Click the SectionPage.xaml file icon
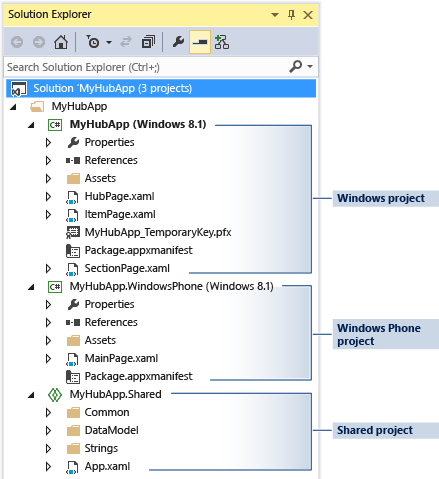 [x=73, y=269]
